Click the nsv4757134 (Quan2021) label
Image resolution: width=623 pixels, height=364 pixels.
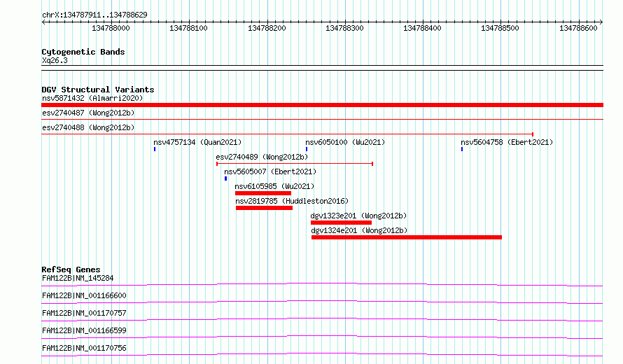[x=197, y=142]
